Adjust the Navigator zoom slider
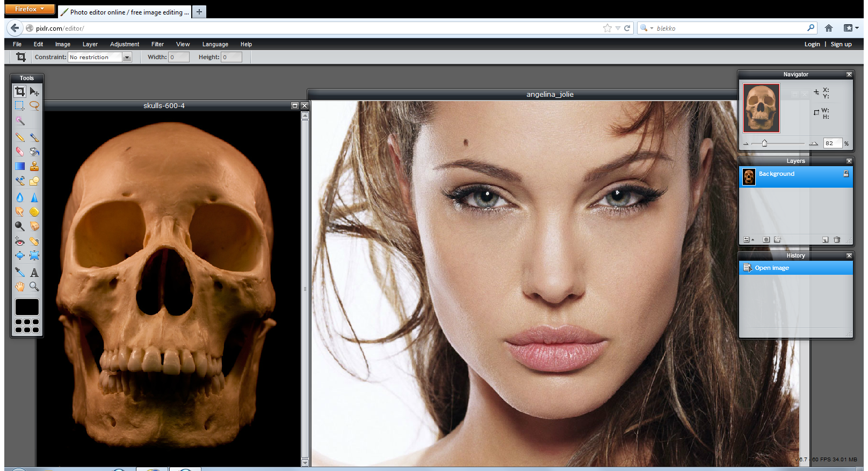This screenshot has width=868, height=471. point(764,143)
